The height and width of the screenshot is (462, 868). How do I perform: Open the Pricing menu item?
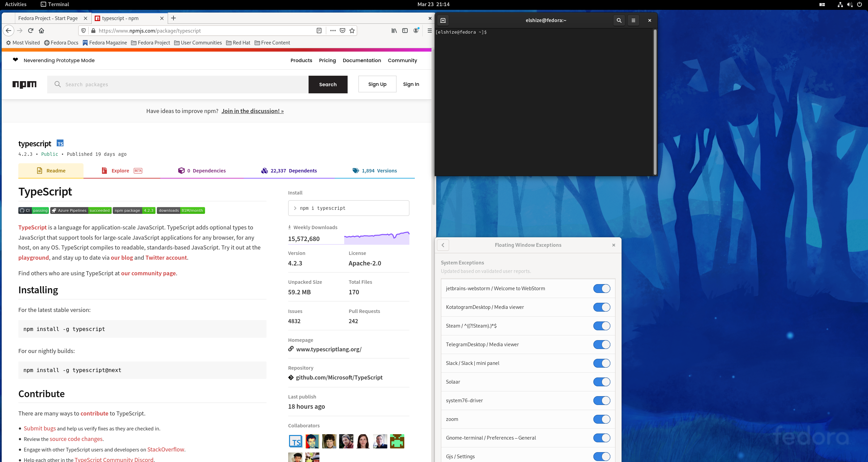[327, 60]
